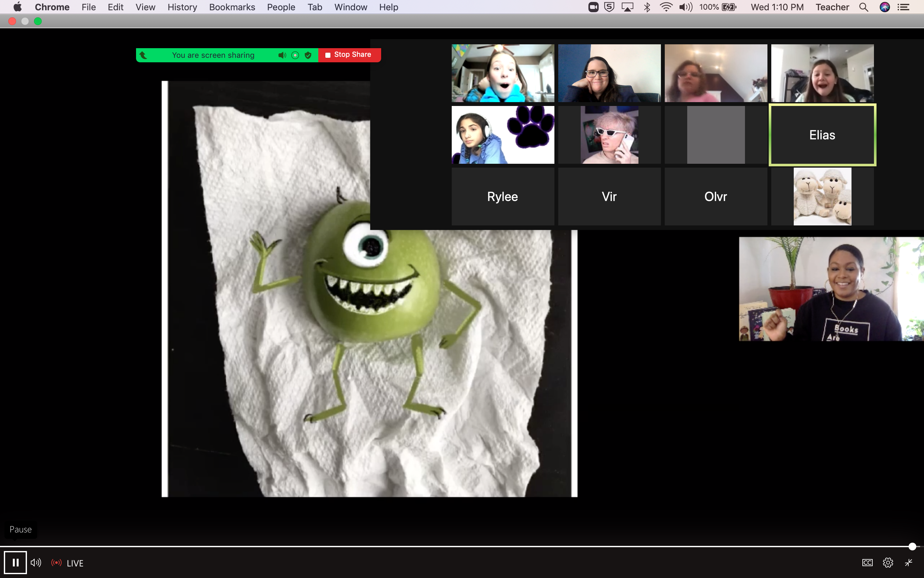This screenshot has height=578, width=924.
Task: Toggle closed captions in the player
Action: click(867, 563)
